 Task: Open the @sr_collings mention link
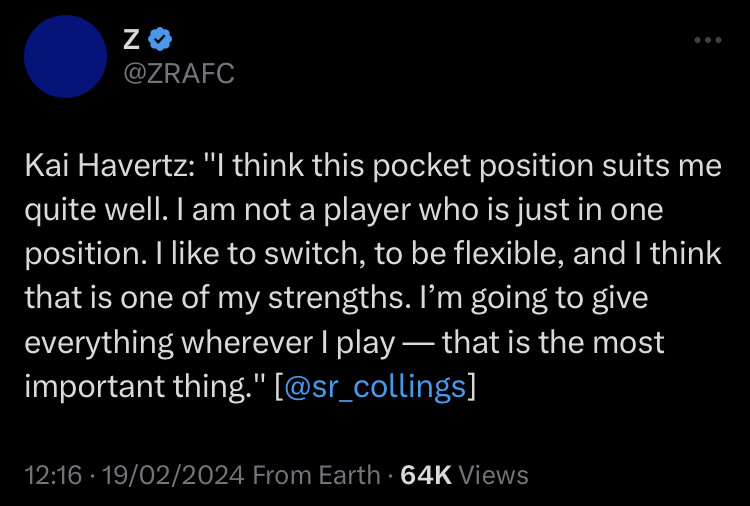pos(376,387)
